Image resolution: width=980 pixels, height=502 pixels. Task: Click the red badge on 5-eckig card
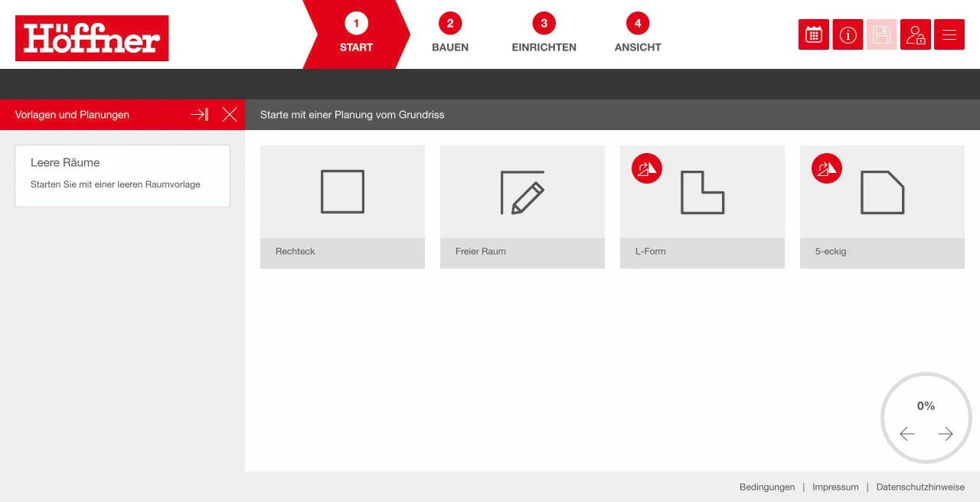tap(827, 168)
